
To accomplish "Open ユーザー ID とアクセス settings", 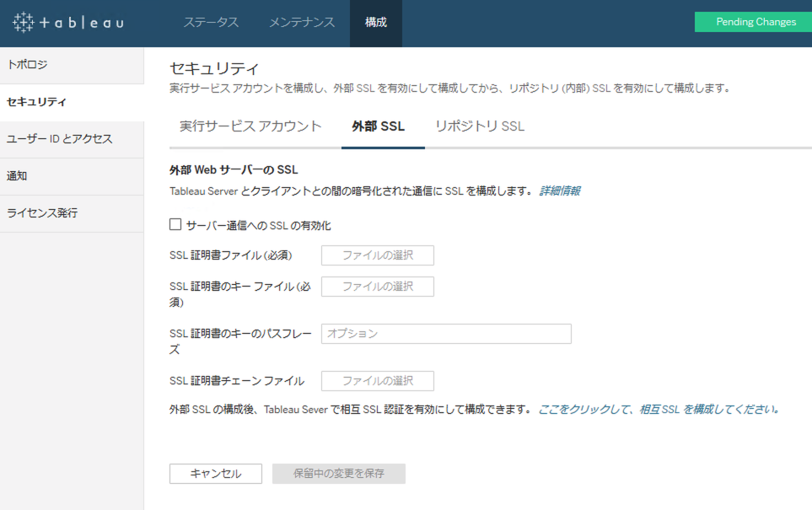I will click(x=57, y=137).
